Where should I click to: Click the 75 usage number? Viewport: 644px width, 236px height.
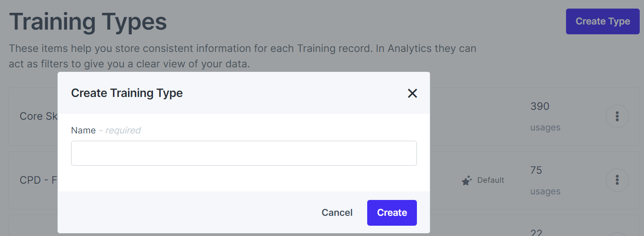pos(536,170)
